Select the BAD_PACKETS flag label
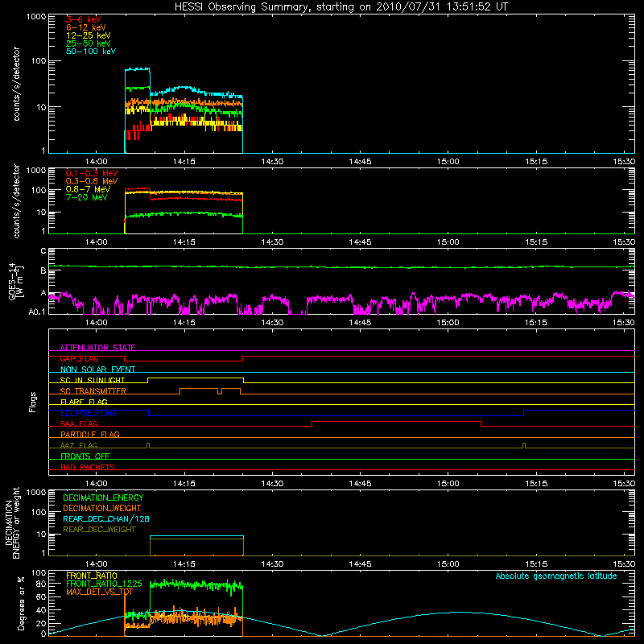The height and width of the screenshot is (644, 644). click(88, 467)
